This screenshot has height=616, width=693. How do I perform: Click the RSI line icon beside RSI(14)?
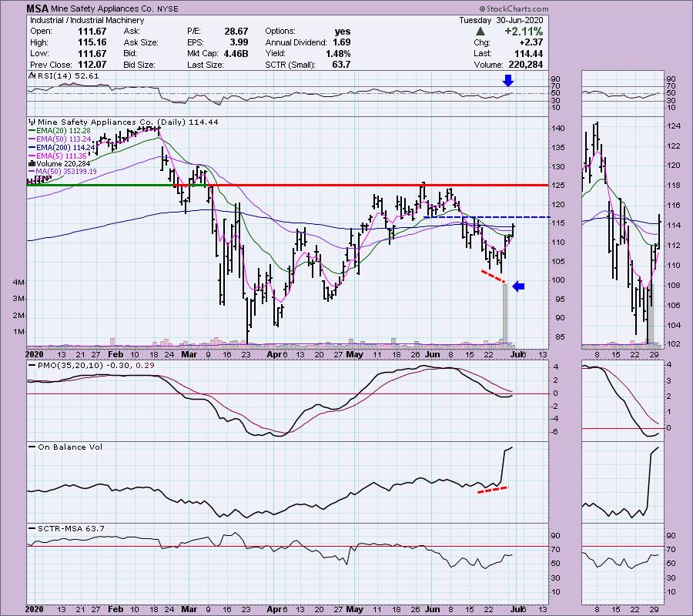(32, 76)
